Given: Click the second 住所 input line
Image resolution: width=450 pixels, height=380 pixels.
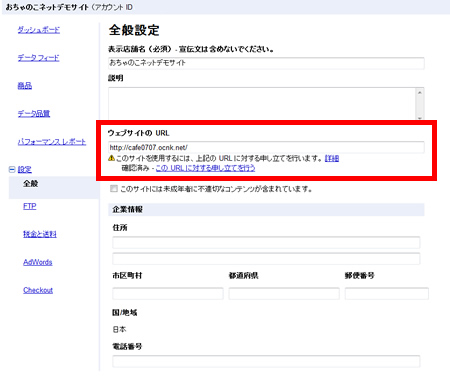Looking at the screenshot, I should pyautogui.click(x=266, y=259).
